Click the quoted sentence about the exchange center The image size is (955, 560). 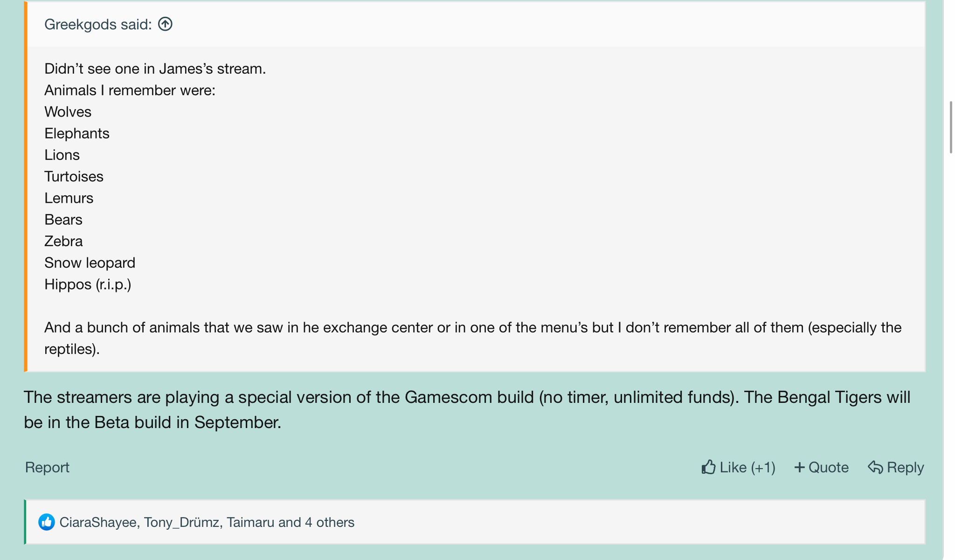point(473,338)
